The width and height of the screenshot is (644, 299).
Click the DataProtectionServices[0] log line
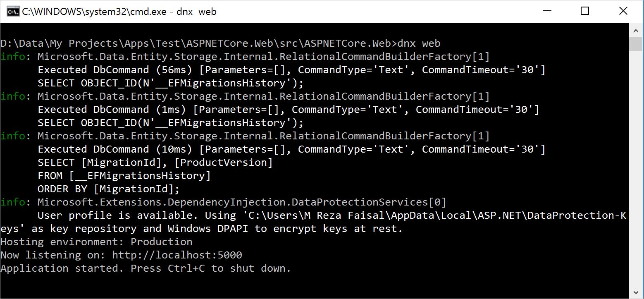(241, 202)
